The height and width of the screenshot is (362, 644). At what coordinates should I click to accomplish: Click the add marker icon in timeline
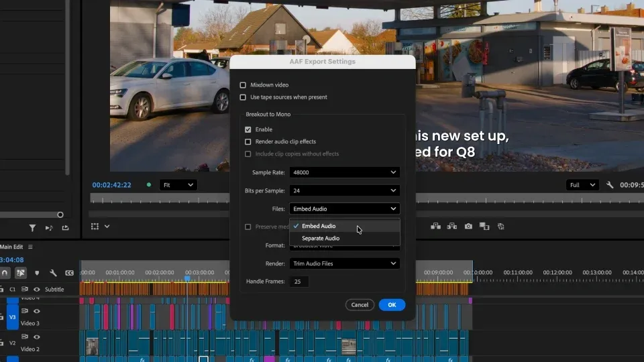pos(37,273)
